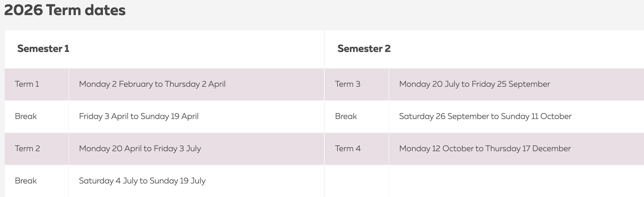Select the "Saturday 26 September to Sunday 11 October" text

coord(485,116)
